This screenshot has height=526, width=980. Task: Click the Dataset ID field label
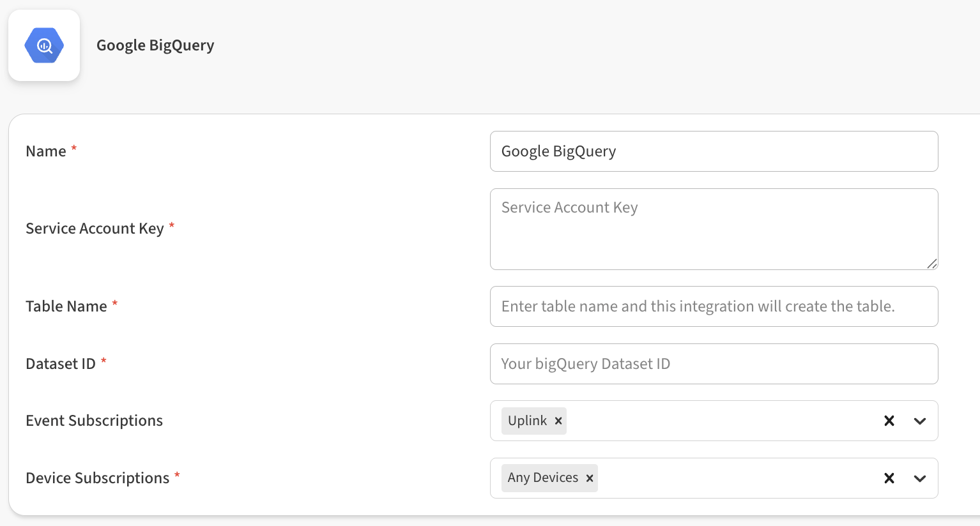(x=61, y=364)
